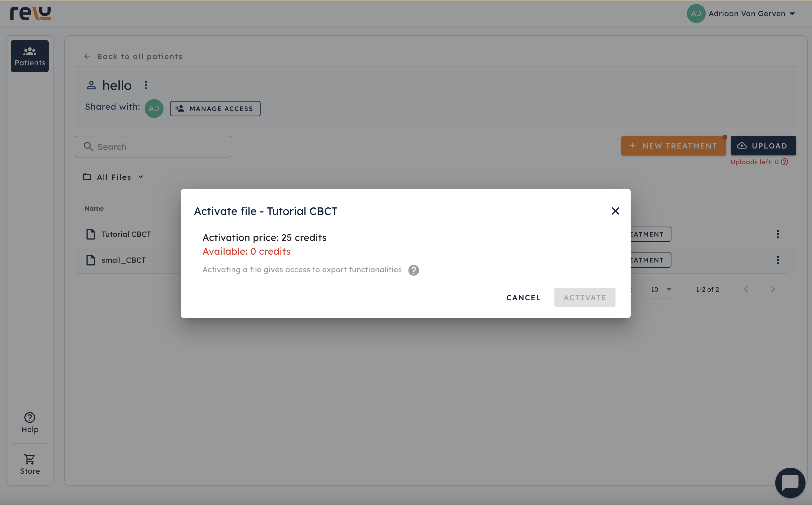Open the Patients sidebar section

click(x=30, y=56)
